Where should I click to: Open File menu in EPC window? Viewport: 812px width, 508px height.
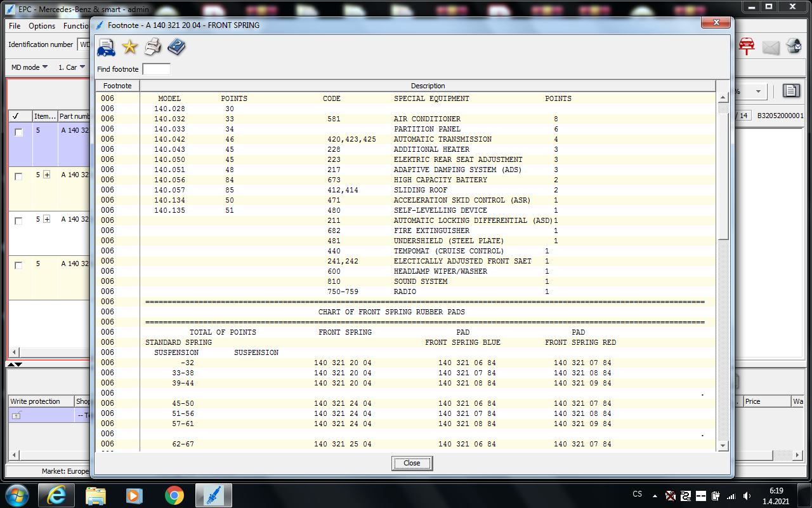coord(15,26)
